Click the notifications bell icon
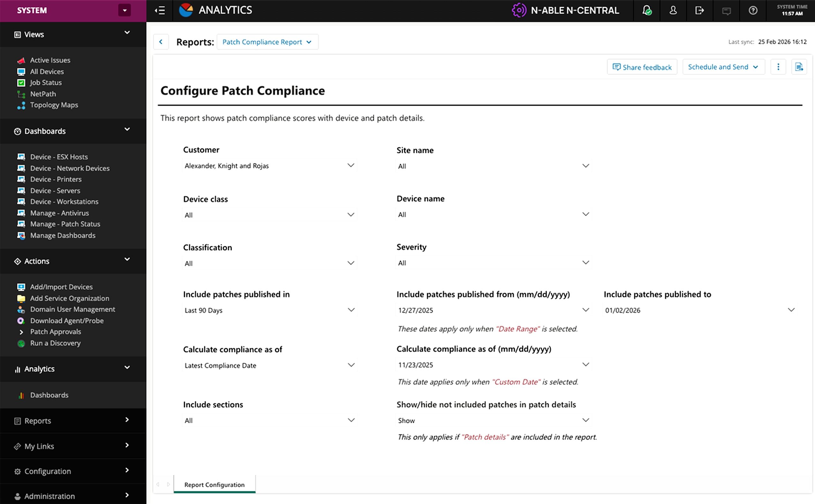The height and width of the screenshot is (504, 815). [x=647, y=10]
